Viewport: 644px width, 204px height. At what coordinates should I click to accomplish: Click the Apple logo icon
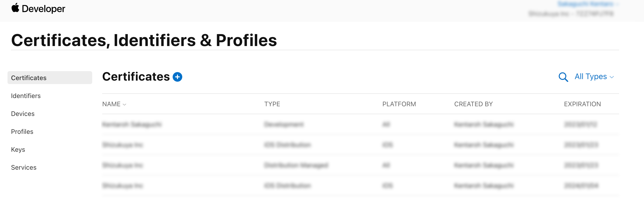15,8
